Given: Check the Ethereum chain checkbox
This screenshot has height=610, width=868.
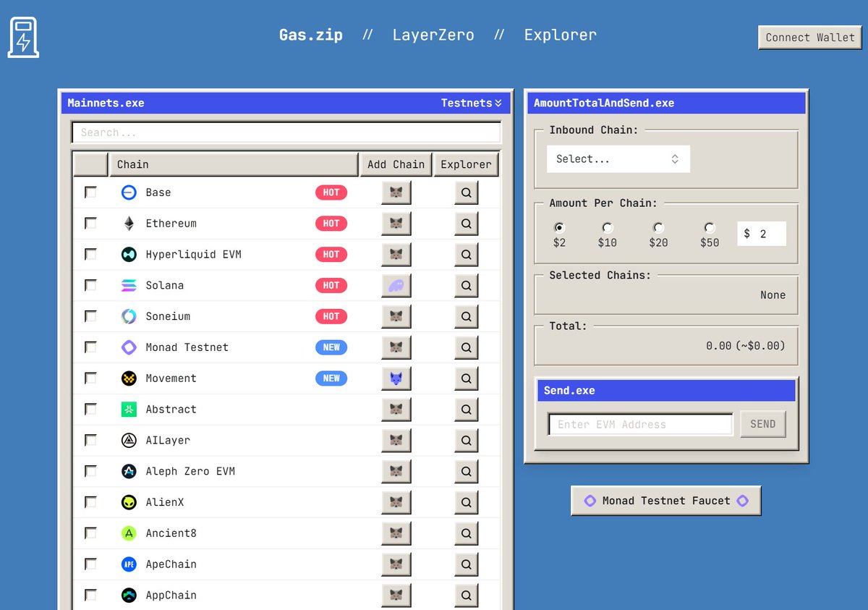Looking at the screenshot, I should pyautogui.click(x=90, y=224).
